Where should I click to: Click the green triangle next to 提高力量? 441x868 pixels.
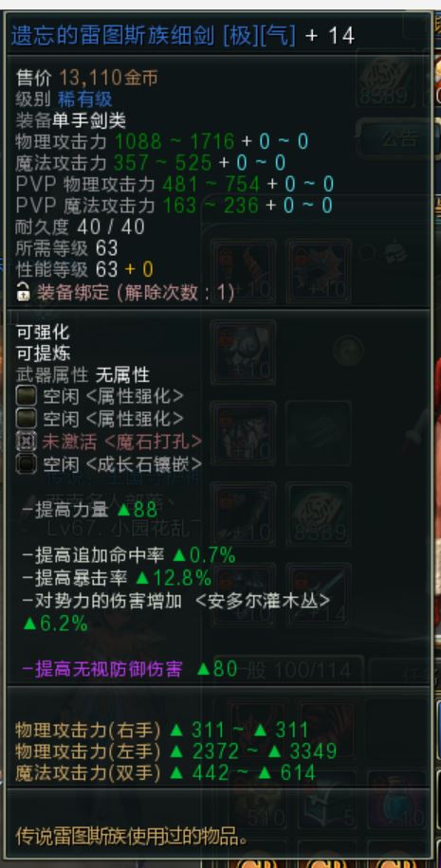pos(124,509)
